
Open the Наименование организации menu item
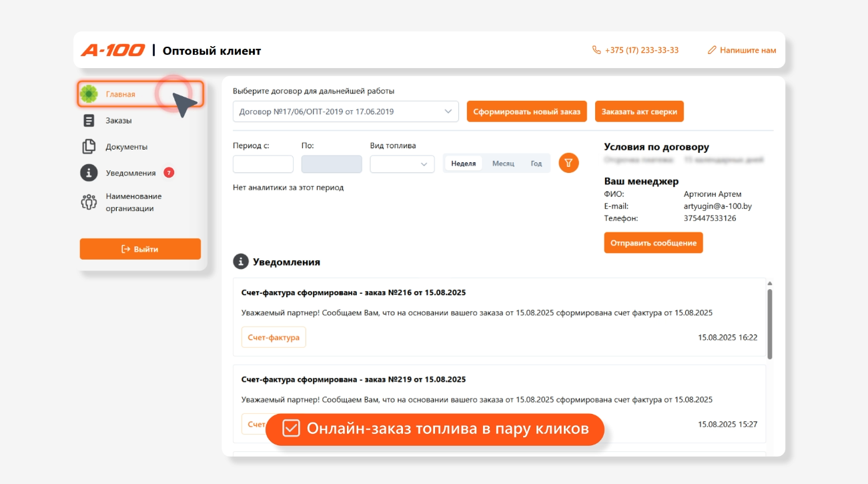click(133, 202)
